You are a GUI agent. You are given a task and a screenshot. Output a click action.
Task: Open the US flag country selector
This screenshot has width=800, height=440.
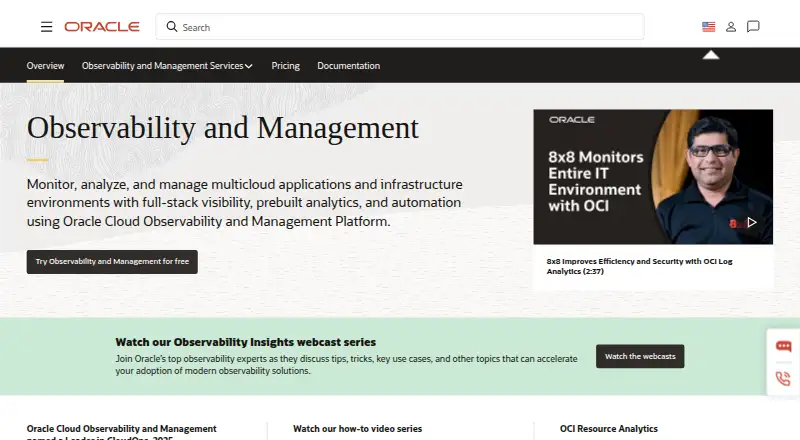point(708,27)
